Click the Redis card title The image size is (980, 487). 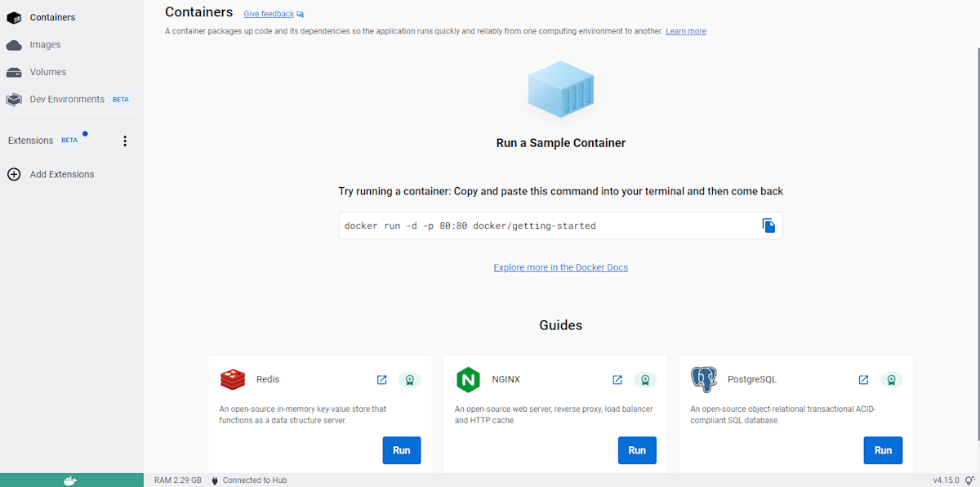tap(268, 380)
